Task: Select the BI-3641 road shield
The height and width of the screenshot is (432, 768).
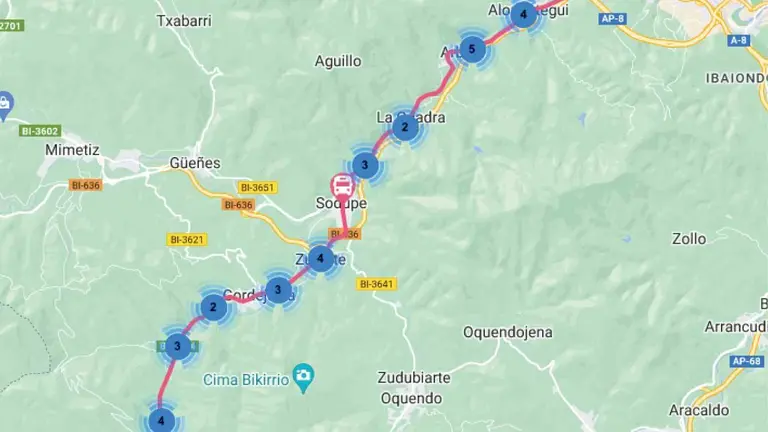Action: [x=377, y=284]
